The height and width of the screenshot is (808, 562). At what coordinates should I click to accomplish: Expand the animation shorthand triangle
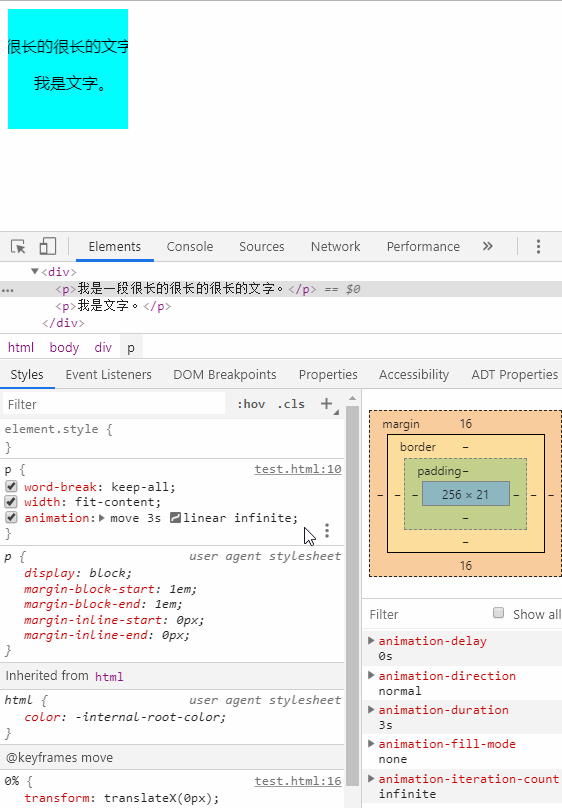click(101, 518)
